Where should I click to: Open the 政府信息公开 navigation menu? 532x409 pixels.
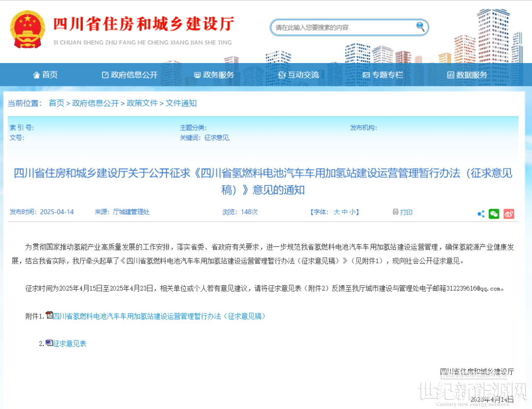(130, 75)
